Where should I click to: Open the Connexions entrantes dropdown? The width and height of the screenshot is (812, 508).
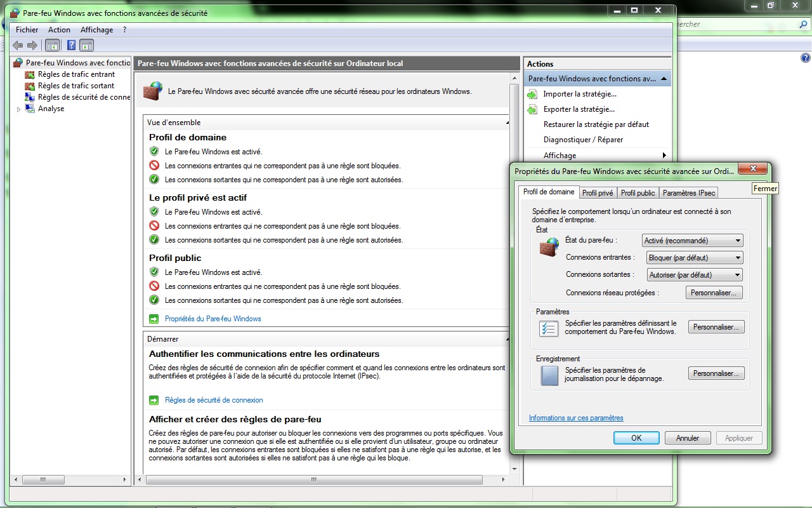pos(695,258)
